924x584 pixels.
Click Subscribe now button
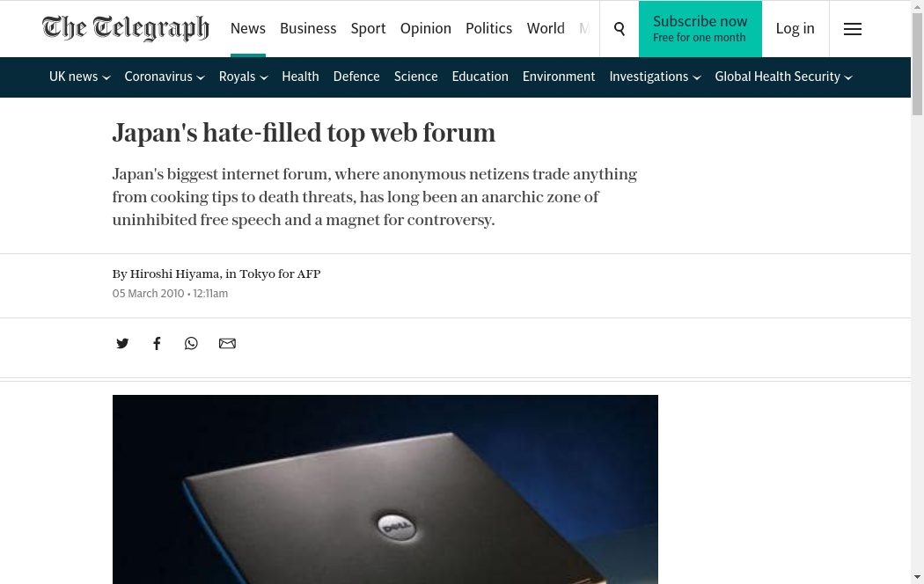tap(700, 29)
